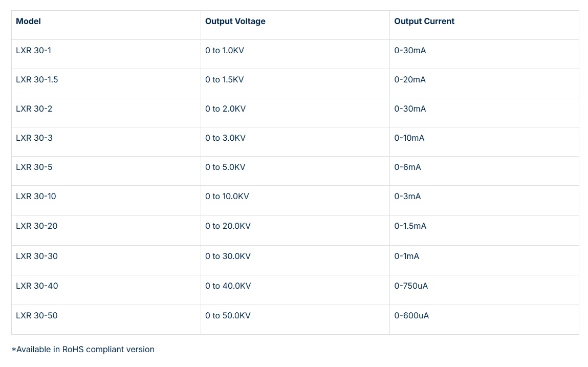
Task: Click the Output Voltage column header
Action: [235, 21]
